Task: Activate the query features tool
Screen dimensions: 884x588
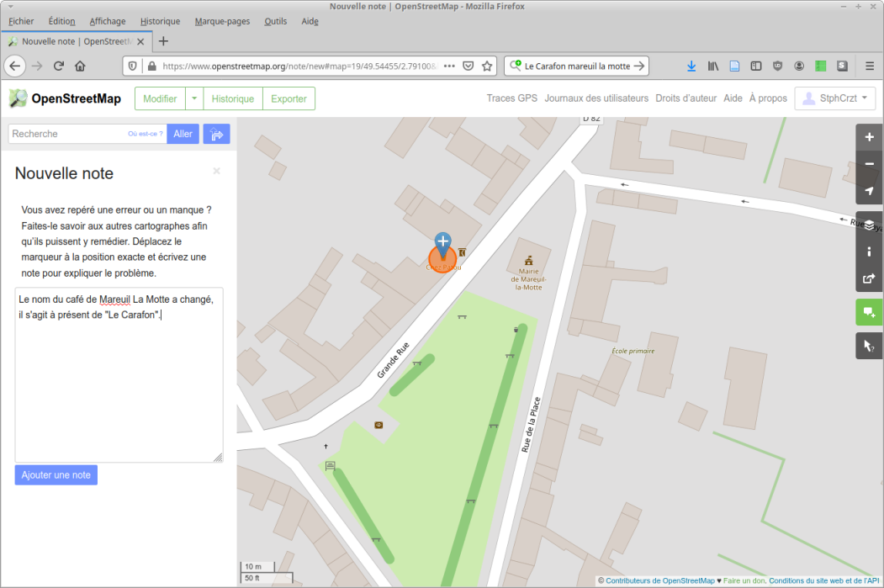Action: [x=869, y=346]
